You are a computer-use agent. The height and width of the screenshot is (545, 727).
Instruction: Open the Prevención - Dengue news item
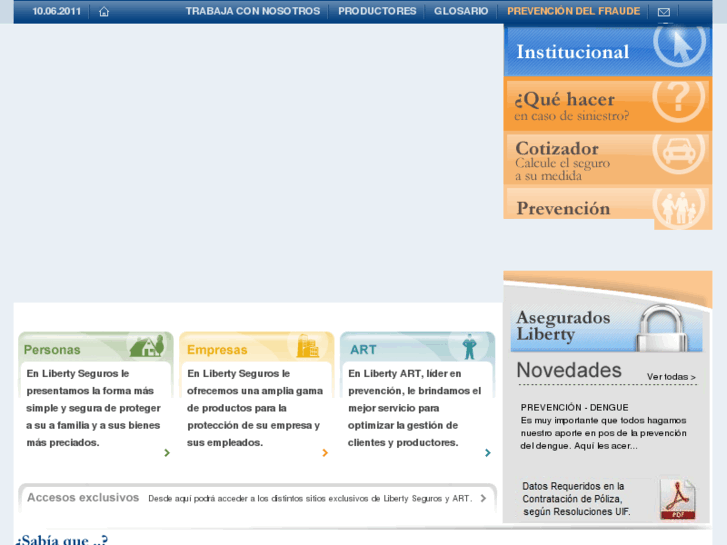(604, 427)
